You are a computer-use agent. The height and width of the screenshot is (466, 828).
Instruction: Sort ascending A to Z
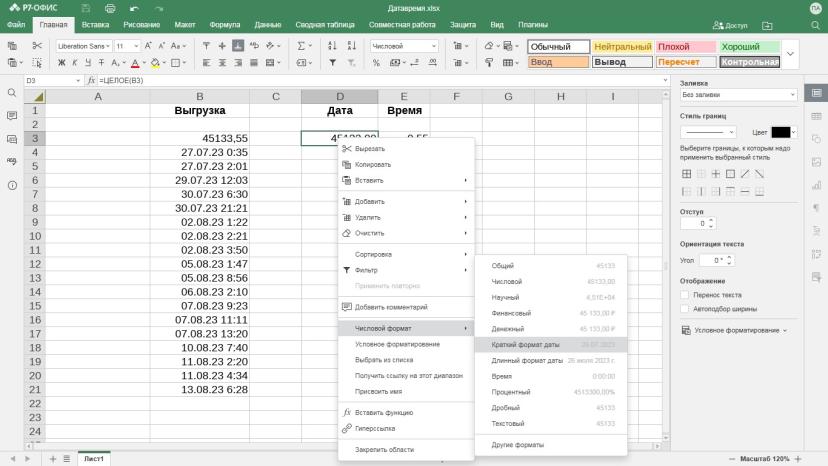pyautogui.click(x=332, y=46)
